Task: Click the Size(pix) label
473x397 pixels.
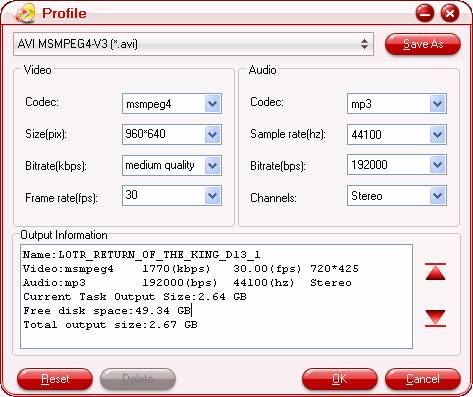Action: [46, 134]
